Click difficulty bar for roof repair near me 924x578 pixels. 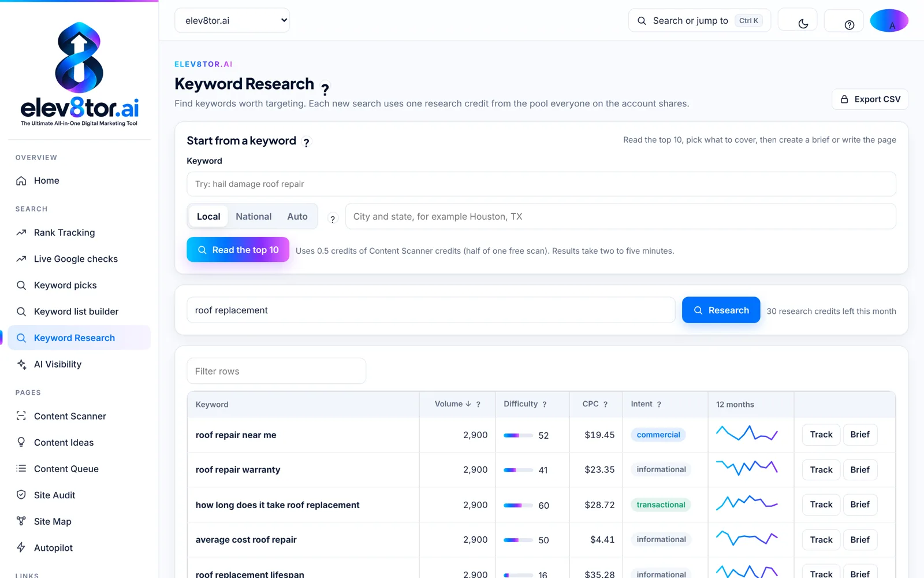pos(518,435)
